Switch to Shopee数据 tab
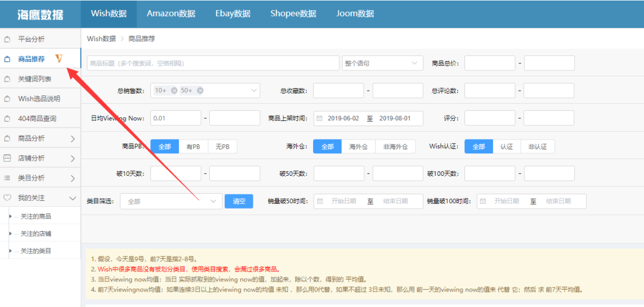644x307 pixels. [x=293, y=13]
